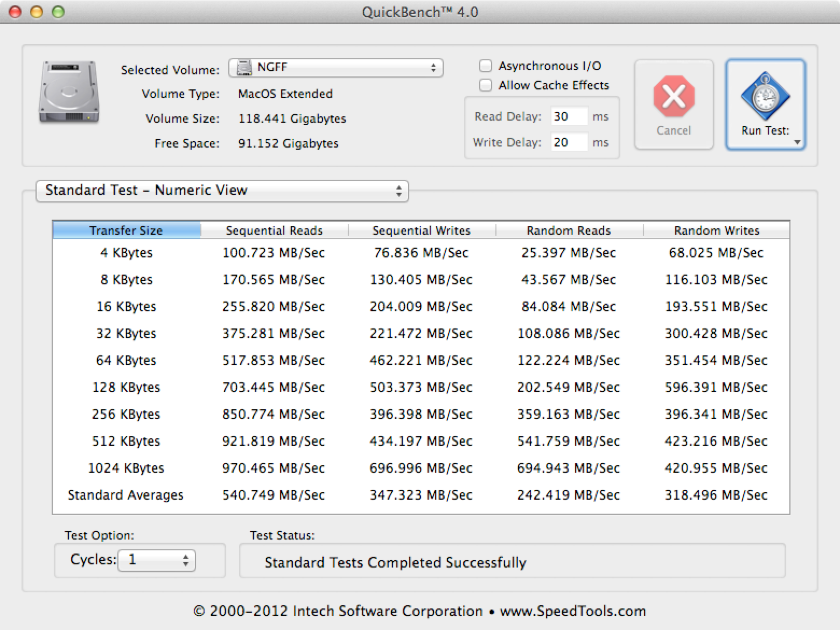The image size is (840, 630).
Task: Click the Sequential Writes column header
Action: pyautogui.click(x=421, y=230)
